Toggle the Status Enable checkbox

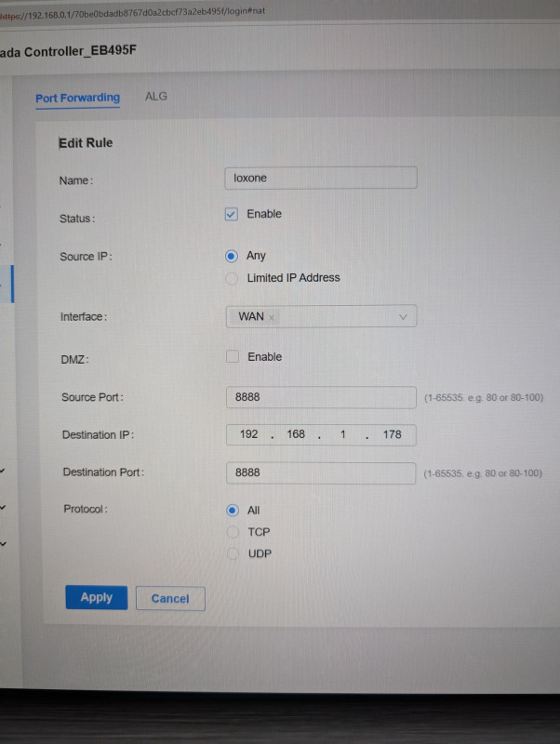coord(232,215)
